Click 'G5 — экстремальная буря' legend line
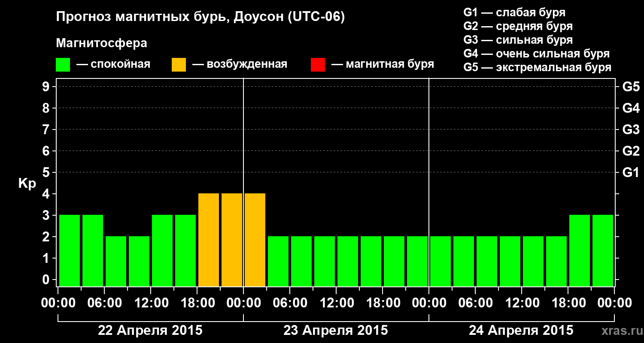 click(537, 68)
